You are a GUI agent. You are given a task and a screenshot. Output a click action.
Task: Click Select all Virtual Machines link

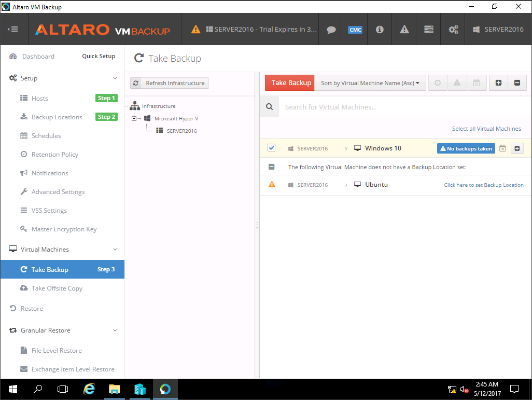pyautogui.click(x=486, y=129)
